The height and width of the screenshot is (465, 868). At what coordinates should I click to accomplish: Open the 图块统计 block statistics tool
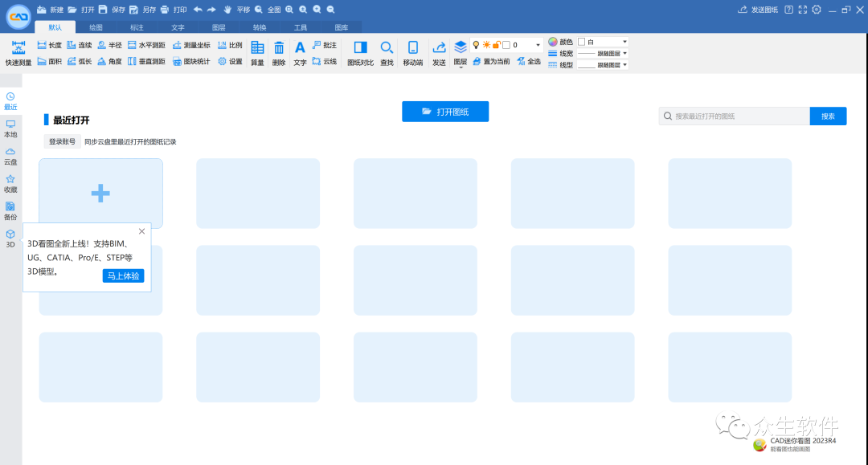pos(191,61)
